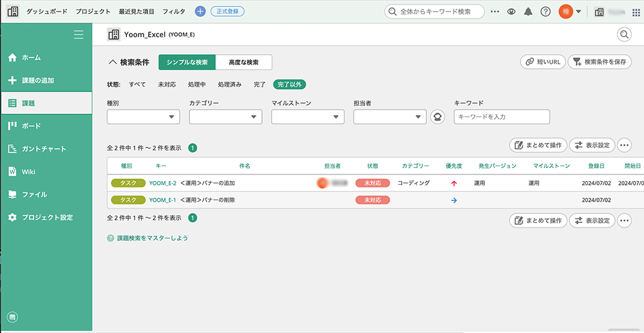
Task: Open the プロジェクト menu in top bar
Action: 93,12
